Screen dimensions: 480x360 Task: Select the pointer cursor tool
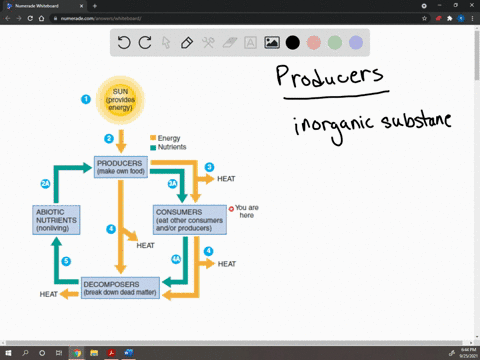click(166, 43)
